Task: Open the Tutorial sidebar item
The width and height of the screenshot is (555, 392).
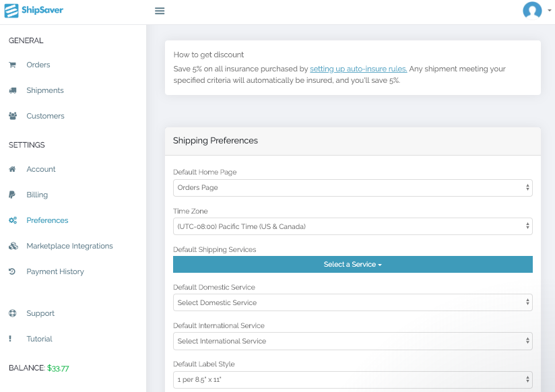Action: (x=39, y=339)
